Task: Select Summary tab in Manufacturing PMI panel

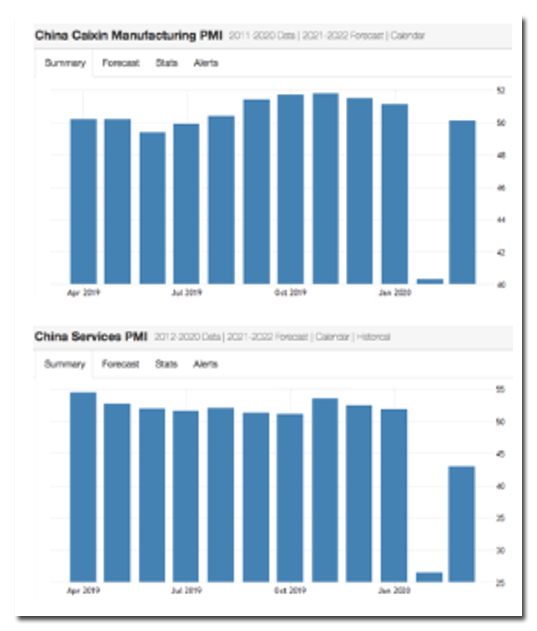Action: [65, 63]
